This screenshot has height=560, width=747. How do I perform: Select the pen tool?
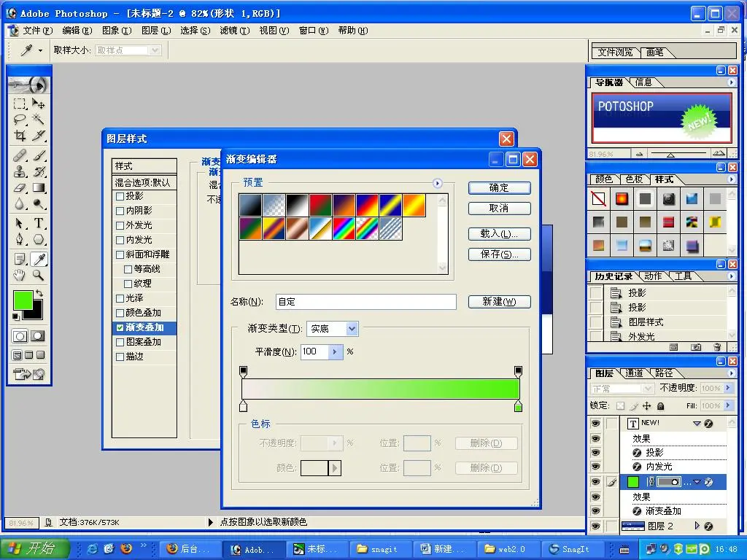click(20, 239)
